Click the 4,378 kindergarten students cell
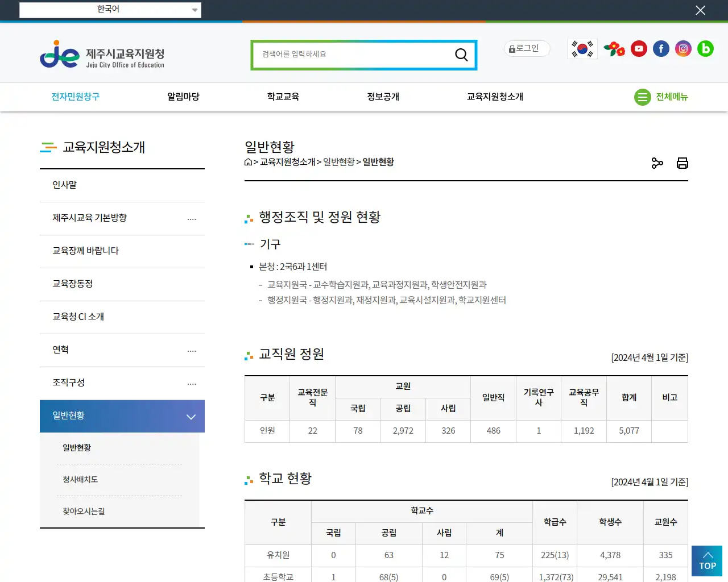728x582 pixels. [x=610, y=555]
